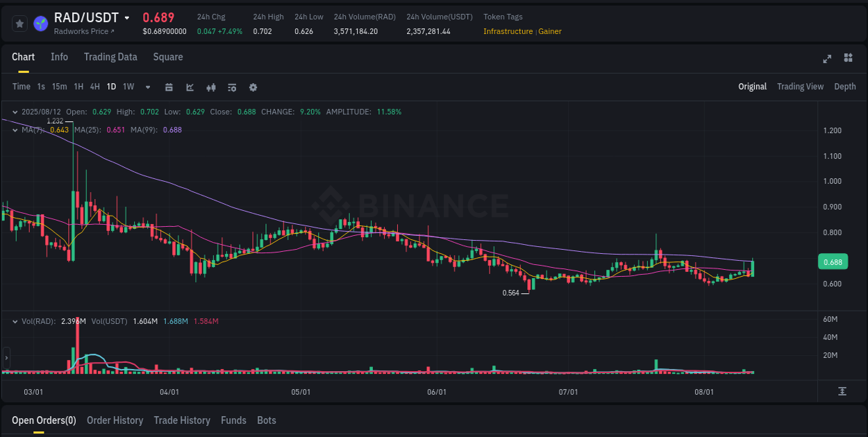Switch to the Depth view

point(844,86)
